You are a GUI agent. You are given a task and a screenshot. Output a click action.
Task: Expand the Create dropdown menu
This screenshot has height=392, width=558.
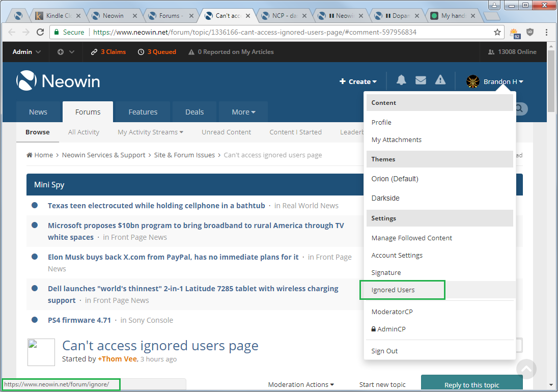click(358, 81)
